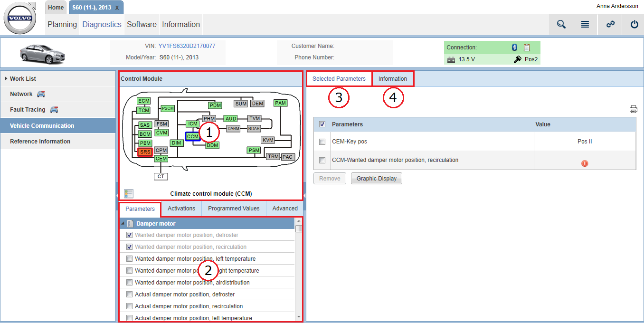The width and height of the screenshot is (644, 323).
Task: Click the Remove button
Action: click(x=330, y=179)
